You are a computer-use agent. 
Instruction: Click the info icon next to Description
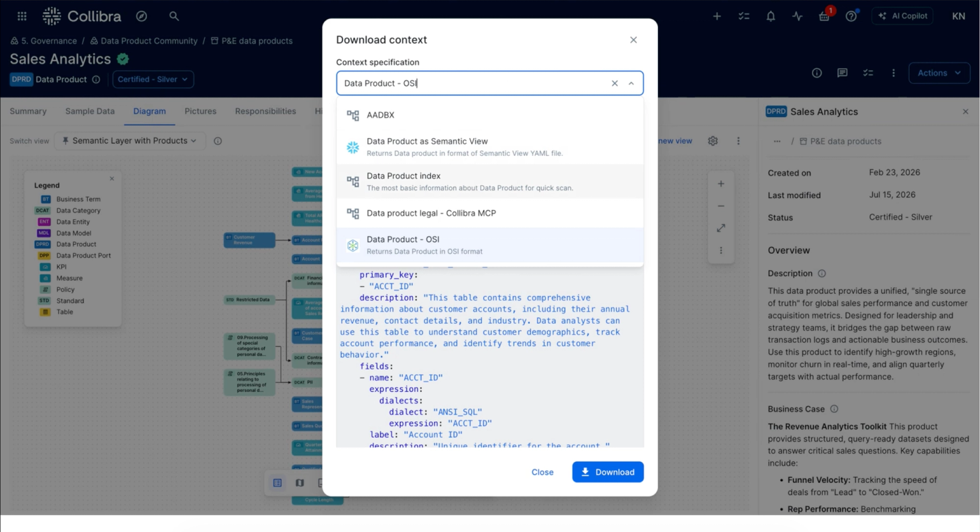point(821,273)
